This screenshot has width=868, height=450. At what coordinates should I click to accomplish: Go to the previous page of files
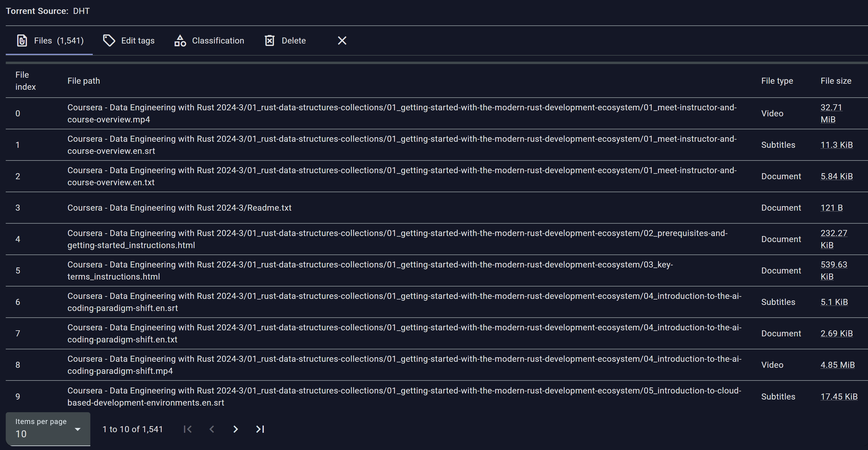pyautogui.click(x=211, y=429)
